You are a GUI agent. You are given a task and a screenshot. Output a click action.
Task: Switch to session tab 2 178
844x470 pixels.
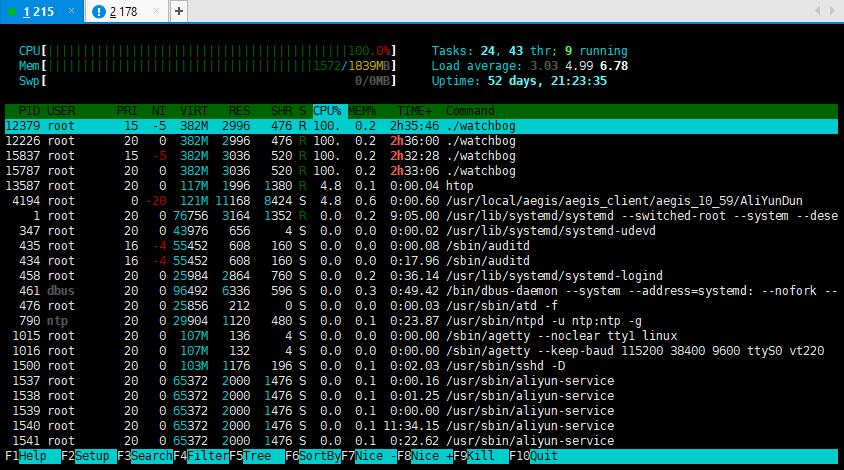coord(126,11)
